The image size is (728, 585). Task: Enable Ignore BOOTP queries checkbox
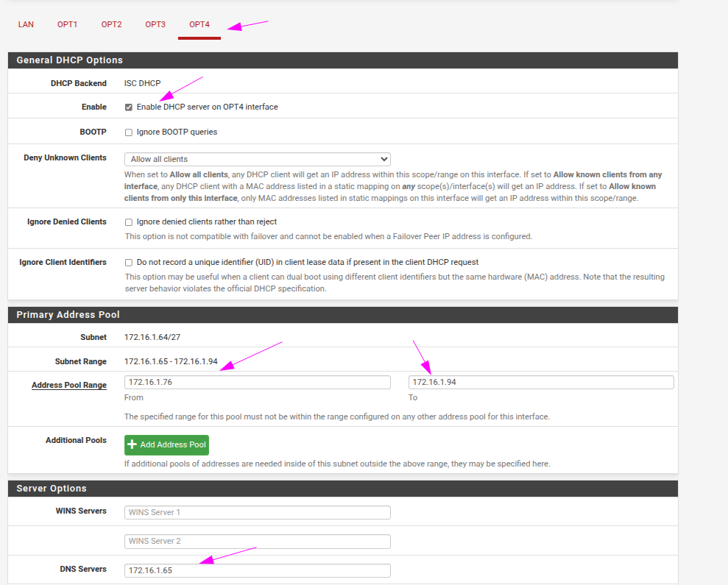[x=129, y=132]
